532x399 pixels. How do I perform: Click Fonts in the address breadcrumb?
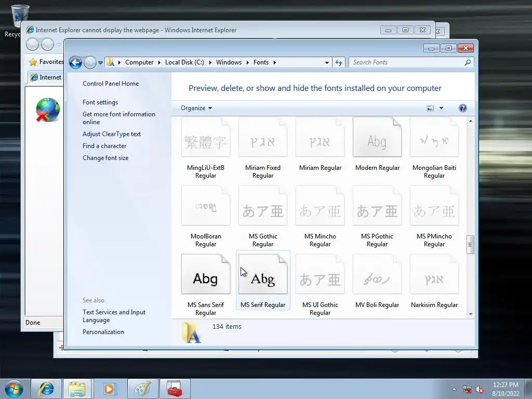click(261, 62)
